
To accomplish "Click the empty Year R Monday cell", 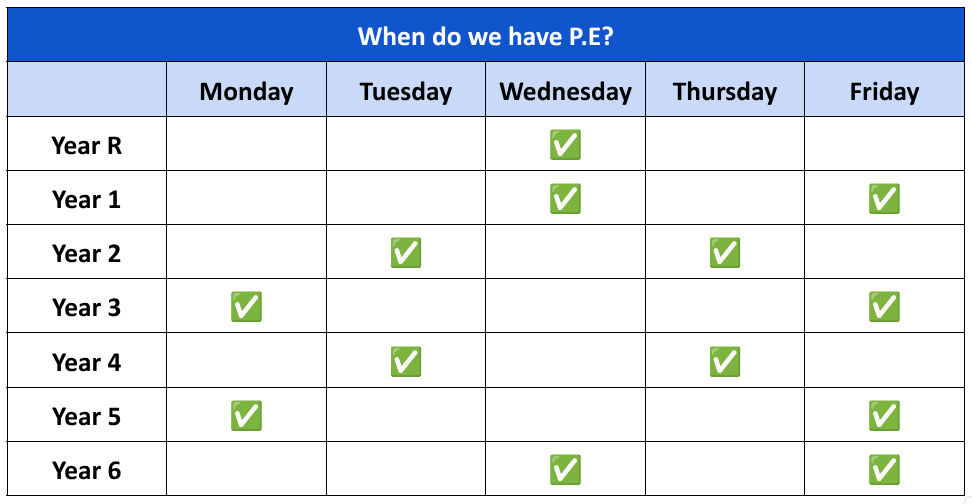I will [246, 144].
